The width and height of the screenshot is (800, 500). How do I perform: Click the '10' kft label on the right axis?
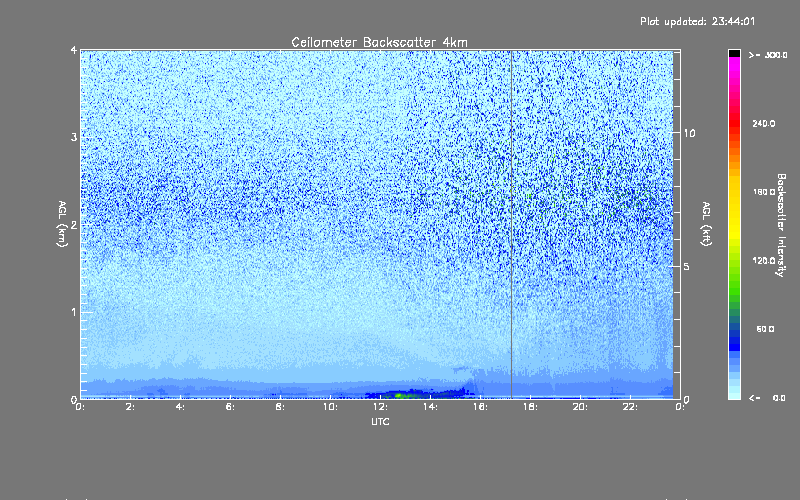(x=689, y=133)
